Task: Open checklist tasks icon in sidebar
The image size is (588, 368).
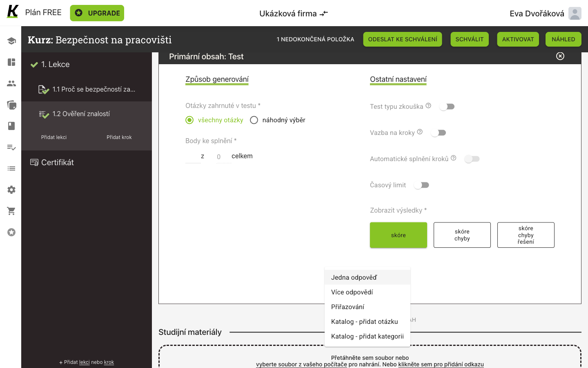Action: (11, 147)
